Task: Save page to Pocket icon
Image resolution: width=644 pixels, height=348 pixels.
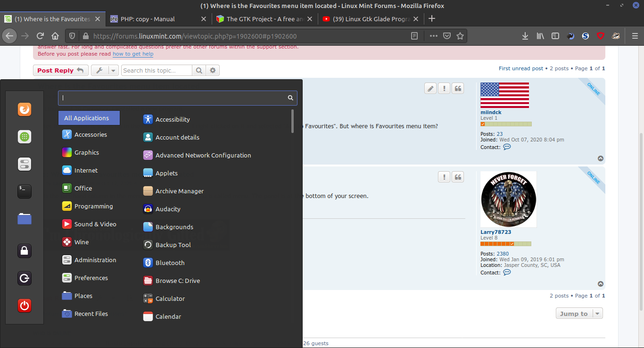Action: tap(447, 36)
